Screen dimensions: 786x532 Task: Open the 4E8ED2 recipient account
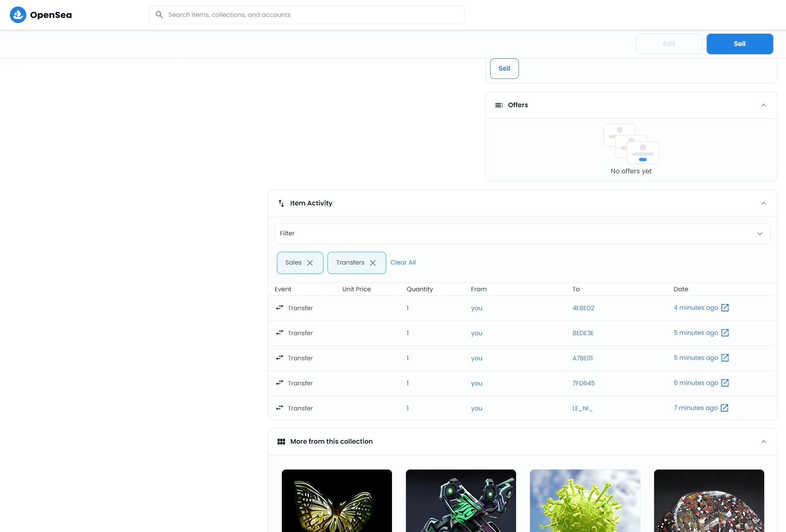click(583, 308)
